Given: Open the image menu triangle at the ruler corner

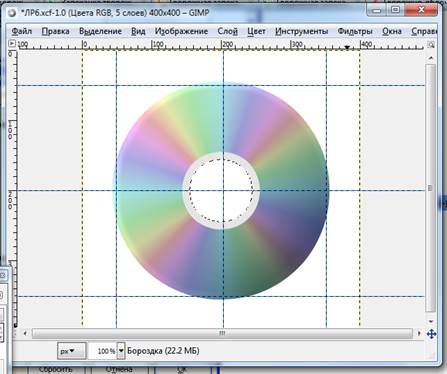Looking at the screenshot, I should point(12,43).
